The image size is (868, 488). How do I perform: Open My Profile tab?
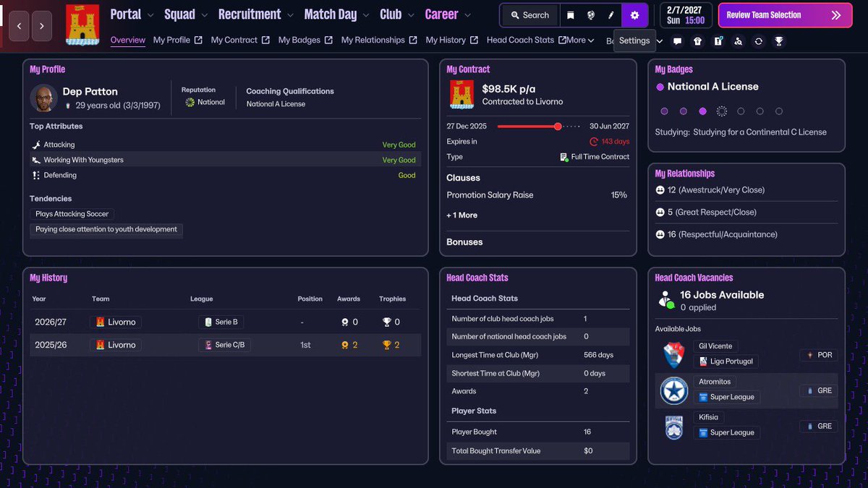tap(178, 40)
